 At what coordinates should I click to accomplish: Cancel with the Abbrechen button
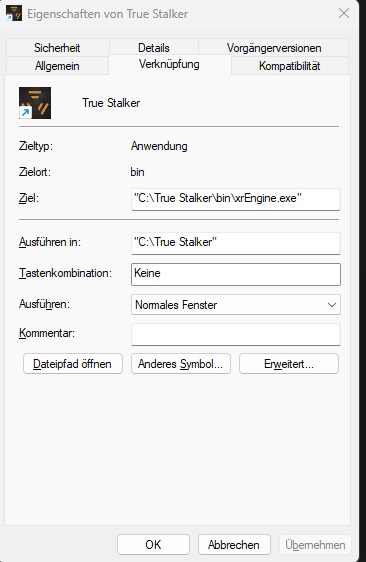pos(234,544)
